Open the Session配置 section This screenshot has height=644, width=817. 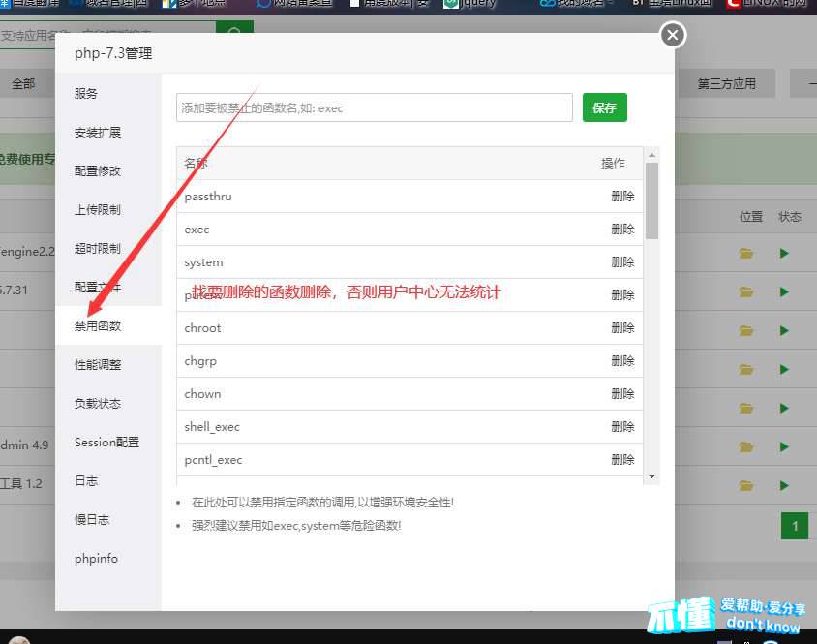click(106, 443)
